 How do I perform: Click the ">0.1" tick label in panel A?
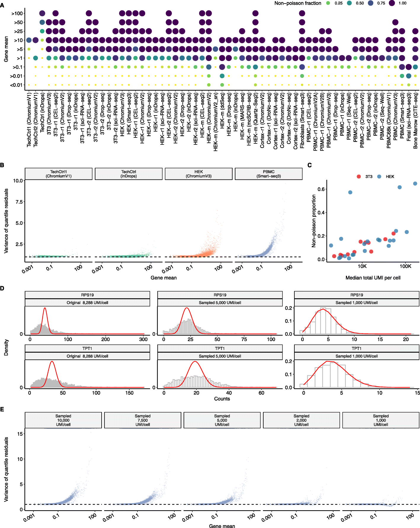click(x=17, y=67)
